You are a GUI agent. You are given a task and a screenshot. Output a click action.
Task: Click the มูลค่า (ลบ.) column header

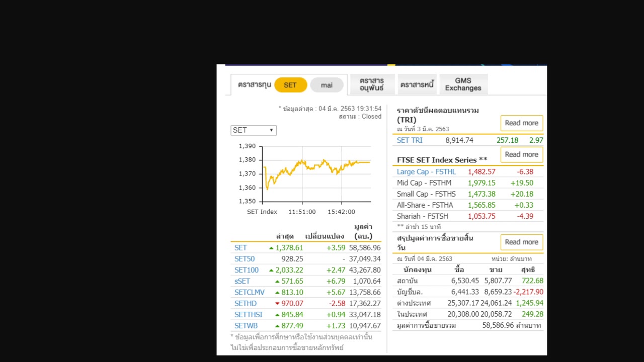pos(363,231)
